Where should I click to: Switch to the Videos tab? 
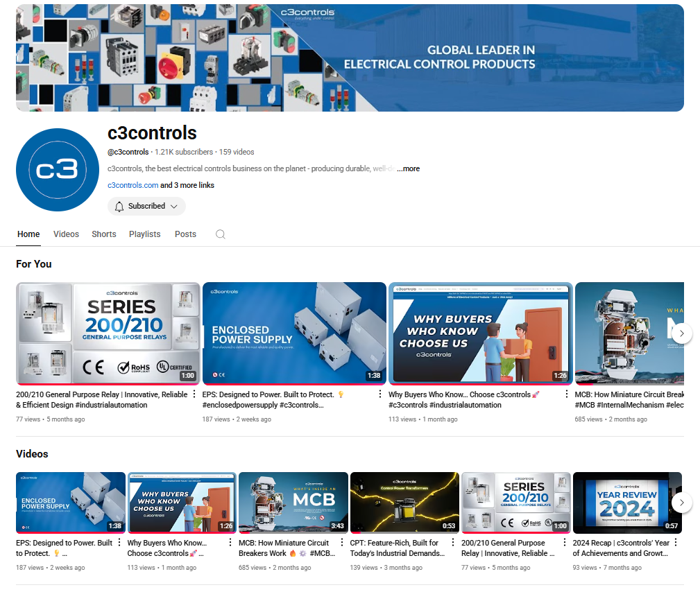66,234
